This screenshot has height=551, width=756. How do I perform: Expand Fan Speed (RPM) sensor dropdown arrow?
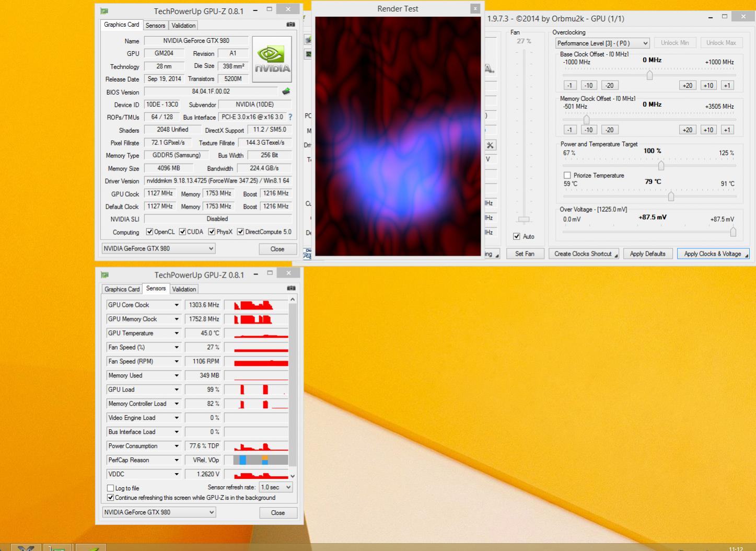[x=177, y=361]
